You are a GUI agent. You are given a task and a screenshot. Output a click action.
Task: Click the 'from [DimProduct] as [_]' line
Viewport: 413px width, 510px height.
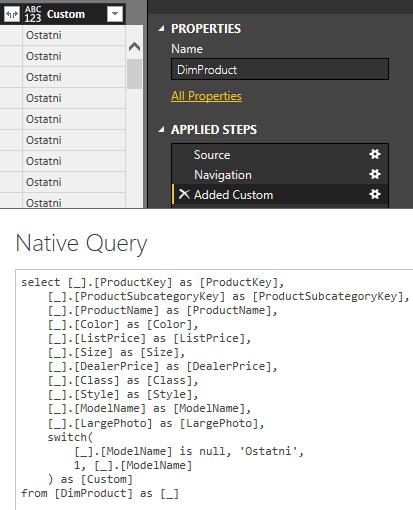coord(100,493)
